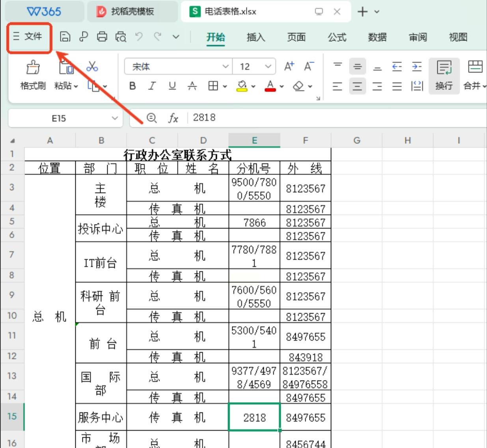Screen dimensions: 487x448
Task: Click the cut scissors icon
Action: click(x=92, y=66)
